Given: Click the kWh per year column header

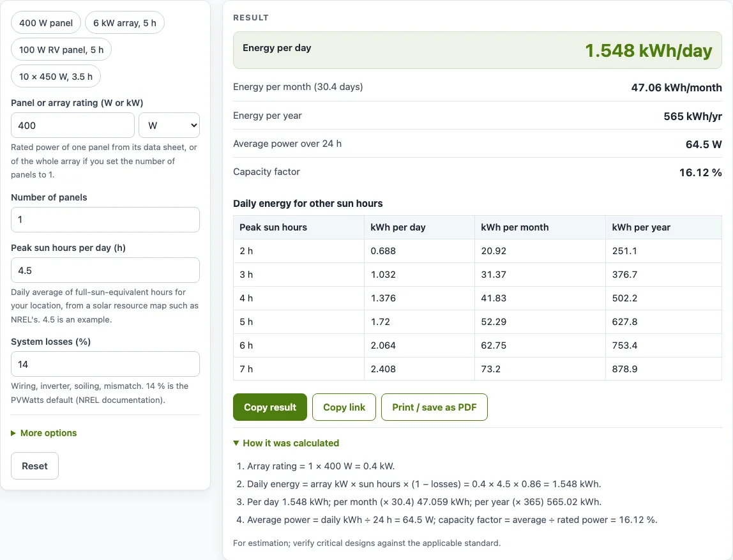Looking at the screenshot, I should (x=663, y=227).
